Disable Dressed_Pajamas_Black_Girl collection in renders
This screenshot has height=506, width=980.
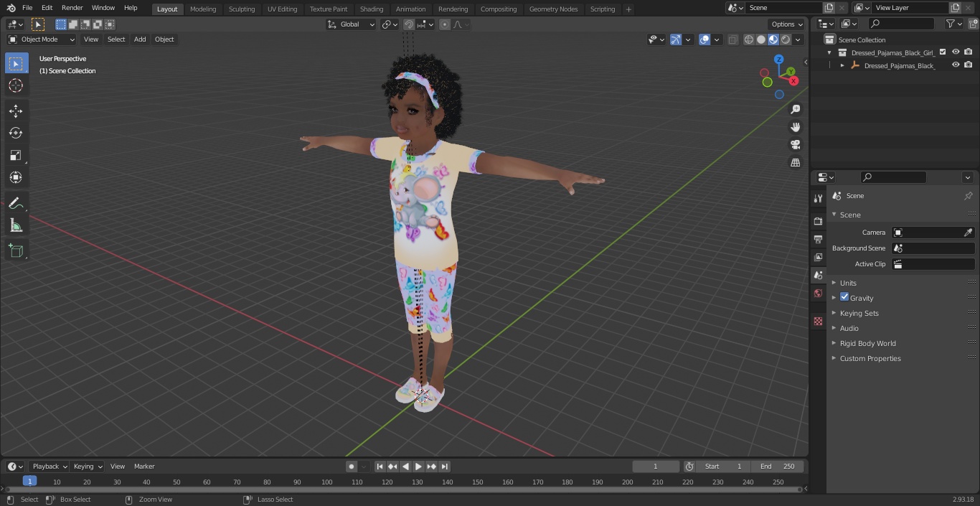click(x=969, y=52)
